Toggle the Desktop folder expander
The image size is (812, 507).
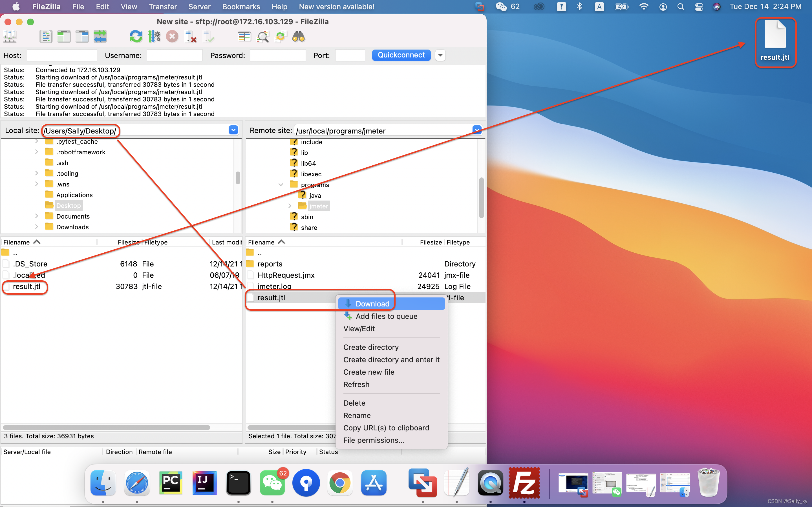click(x=36, y=205)
